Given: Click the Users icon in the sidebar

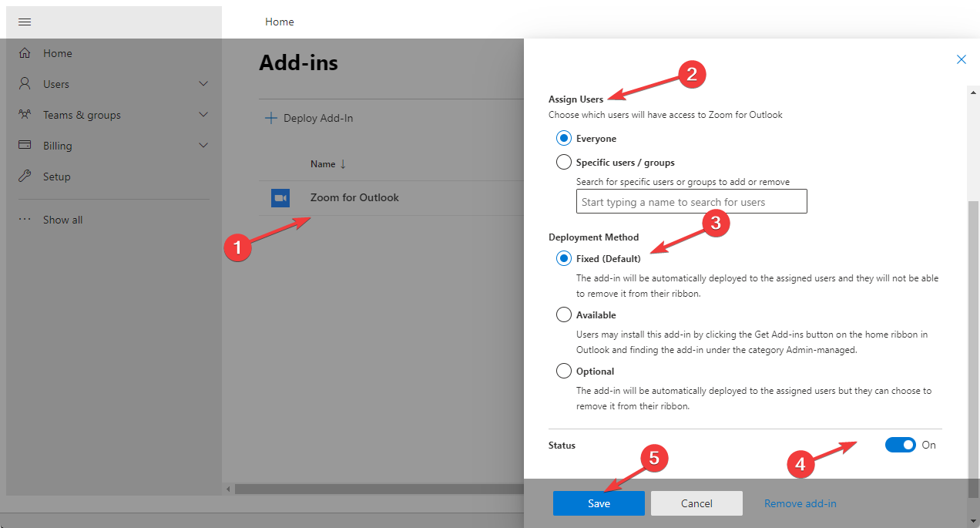Looking at the screenshot, I should 25,83.
